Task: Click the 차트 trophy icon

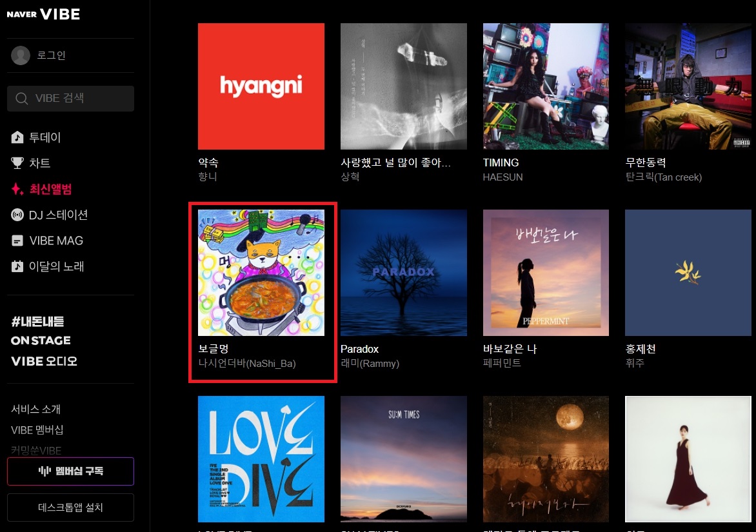Action: click(17, 163)
